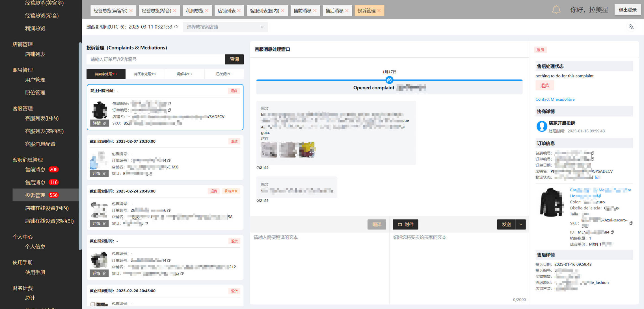Click the 查询 search button
This screenshot has height=309, width=644.
point(234,59)
